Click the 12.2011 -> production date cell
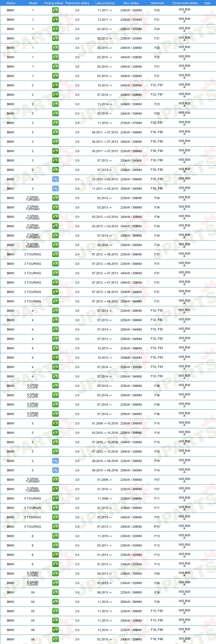Viewport: 216px width, 644px height. 105,20
